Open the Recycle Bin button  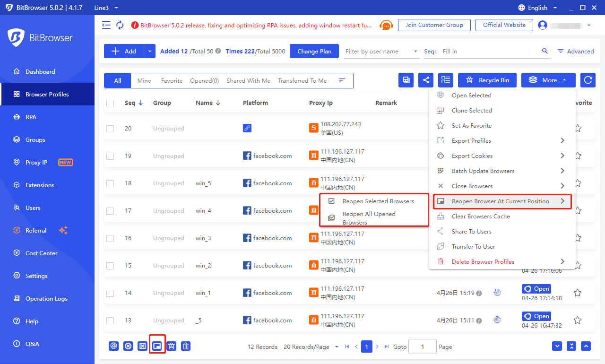click(x=487, y=80)
